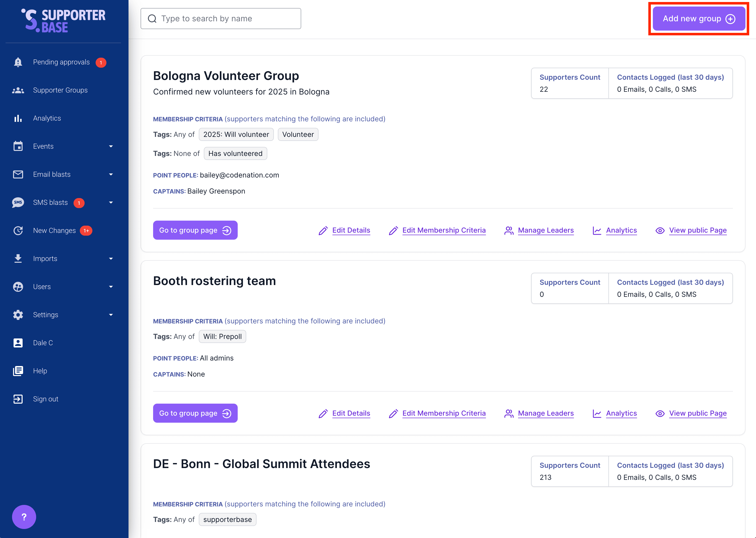Click the Pending approvals bell icon
This screenshot has height=538, width=756.
coord(18,62)
